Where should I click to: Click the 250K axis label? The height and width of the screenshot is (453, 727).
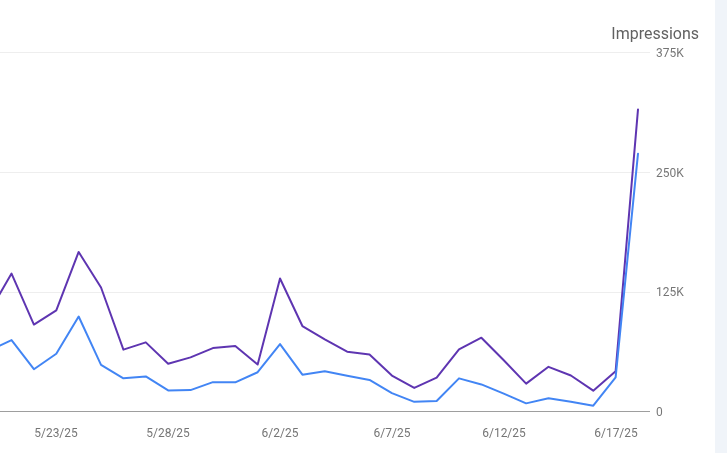tap(669, 173)
